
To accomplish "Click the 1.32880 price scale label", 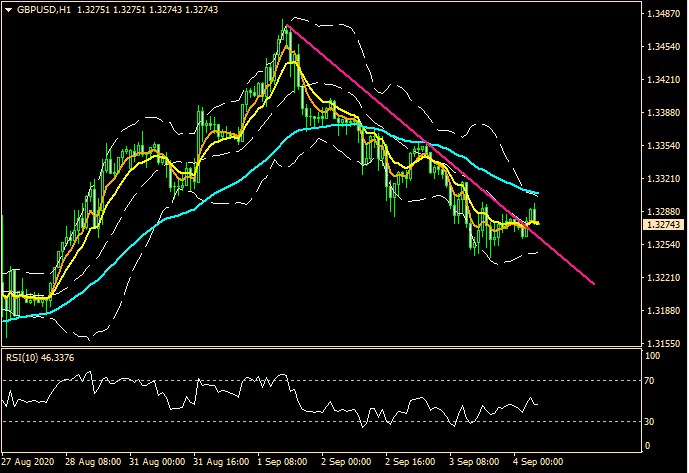I will pyautogui.click(x=663, y=211).
